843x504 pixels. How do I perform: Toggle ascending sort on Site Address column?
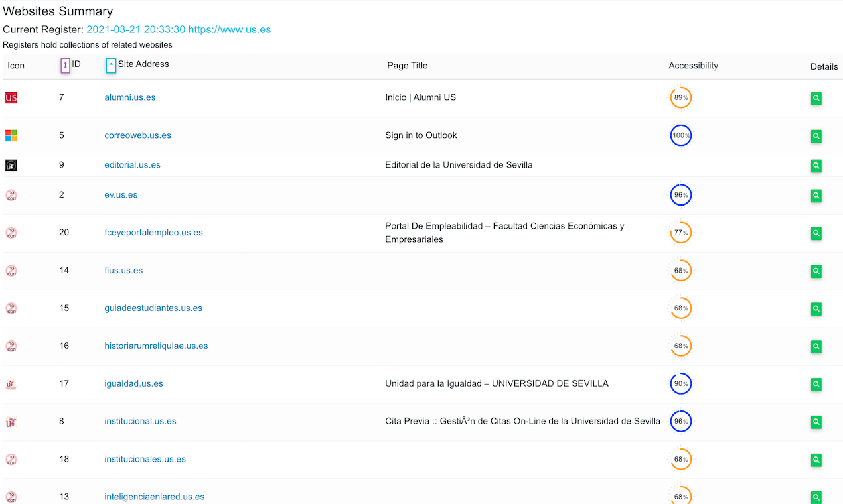coord(110,65)
